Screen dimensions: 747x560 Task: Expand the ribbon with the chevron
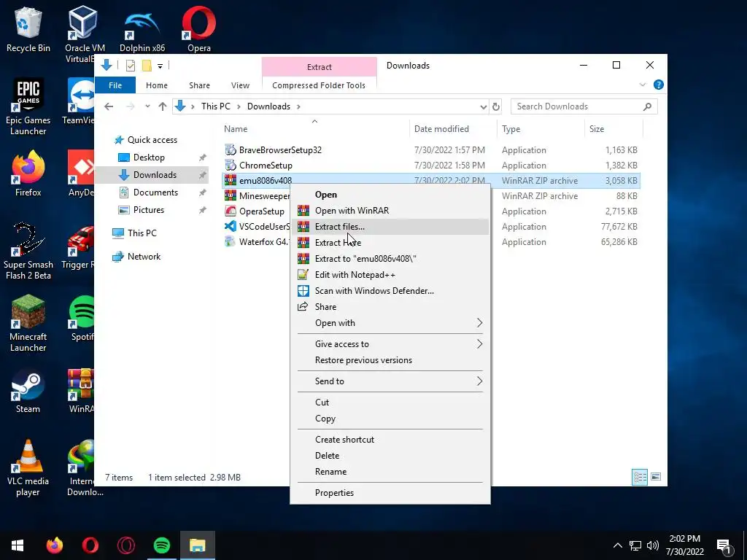pyautogui.click(x=643, y=85)
